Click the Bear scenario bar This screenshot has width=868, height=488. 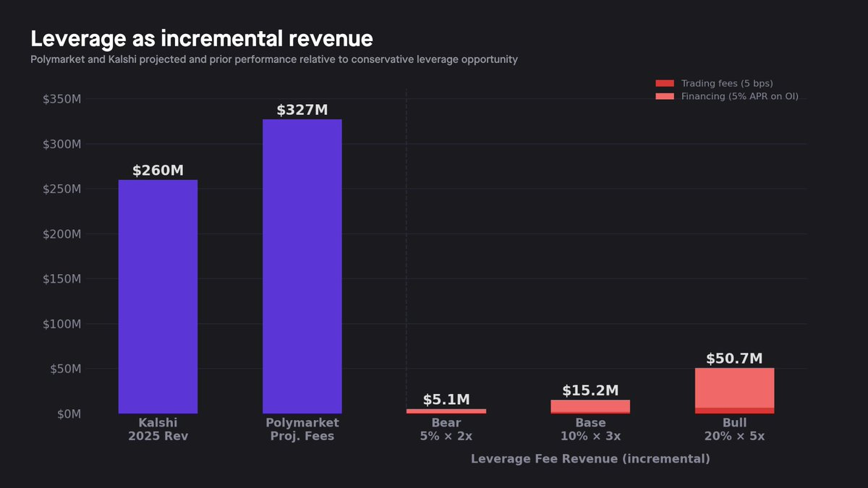pos(446,411)
